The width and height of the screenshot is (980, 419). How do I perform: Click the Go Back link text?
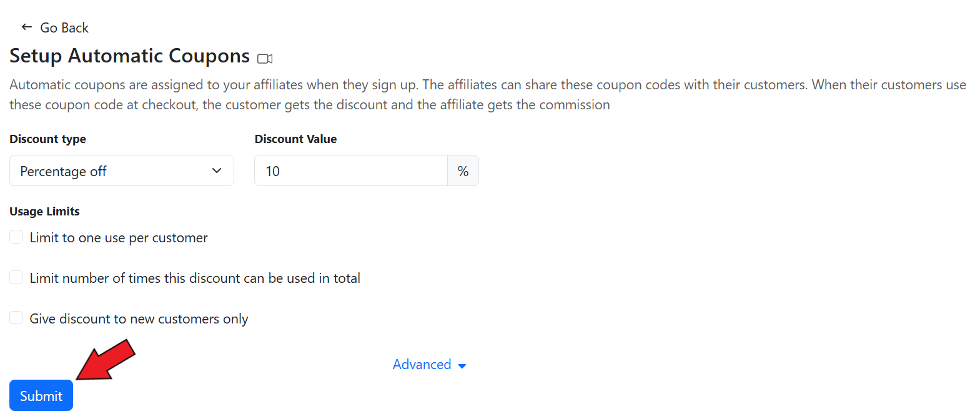[x=64, y=27]
